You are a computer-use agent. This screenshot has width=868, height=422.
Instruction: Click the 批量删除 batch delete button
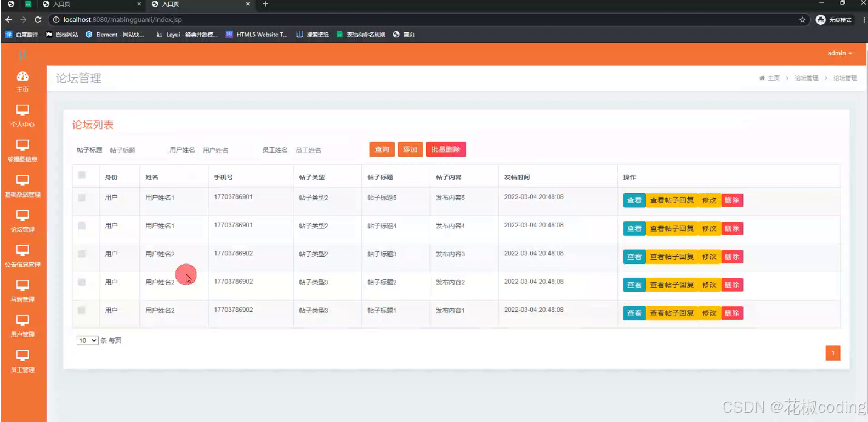446,149
